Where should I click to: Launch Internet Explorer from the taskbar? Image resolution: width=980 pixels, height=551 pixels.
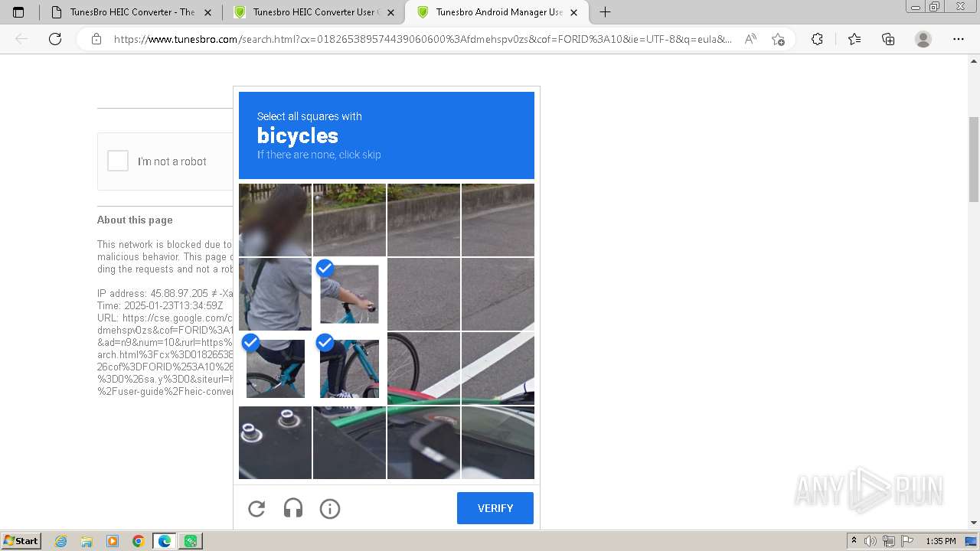(60, 541)
